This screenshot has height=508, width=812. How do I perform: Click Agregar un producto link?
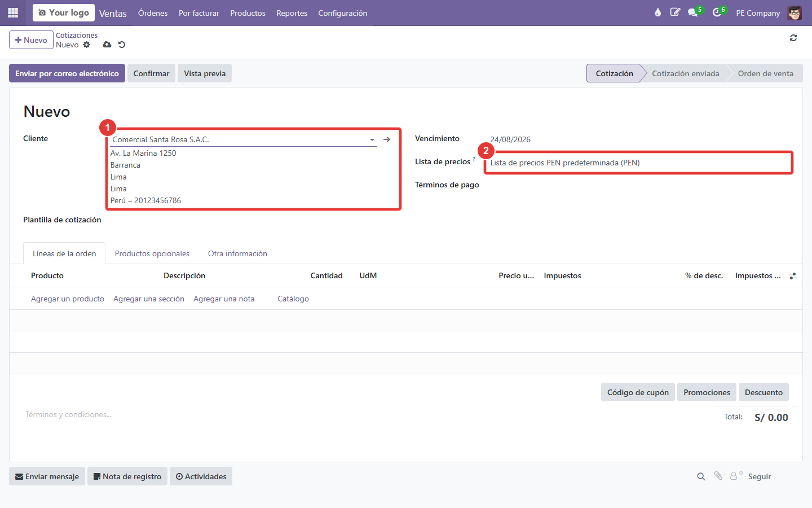coord(68,299)
